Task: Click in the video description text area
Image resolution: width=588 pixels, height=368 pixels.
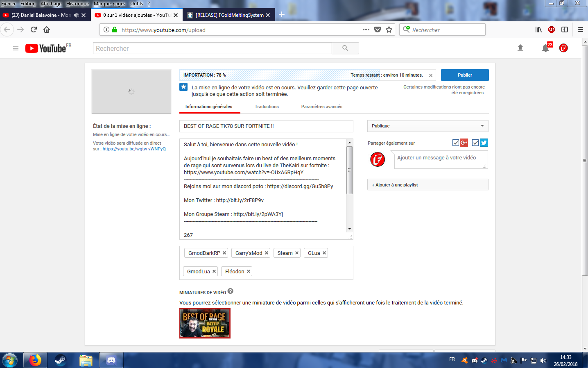Action: tap(263, 189)
